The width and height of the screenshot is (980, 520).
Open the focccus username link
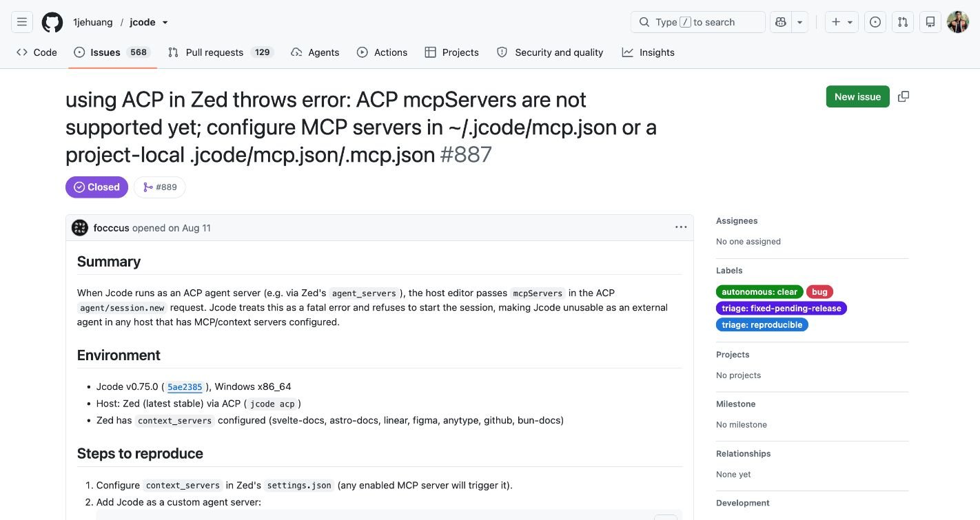click(x=111, y=228)
